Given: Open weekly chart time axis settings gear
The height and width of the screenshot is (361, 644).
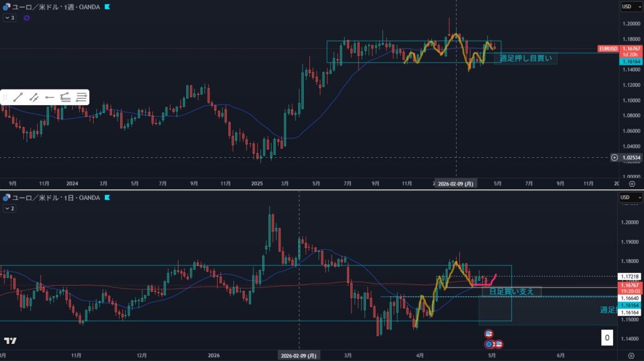Looking at the screenshot, I should [631, 184].
